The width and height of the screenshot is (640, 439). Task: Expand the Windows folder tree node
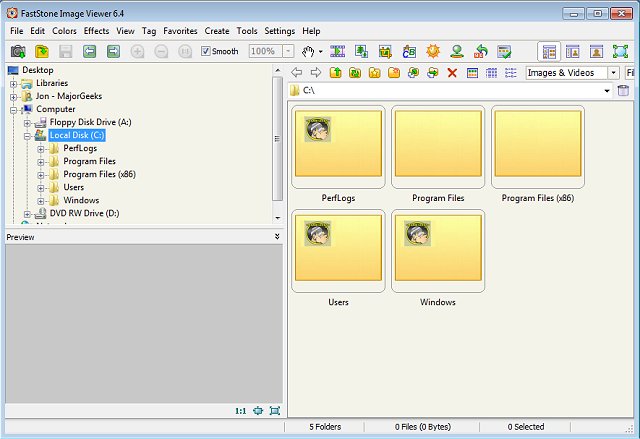point(42,200)
